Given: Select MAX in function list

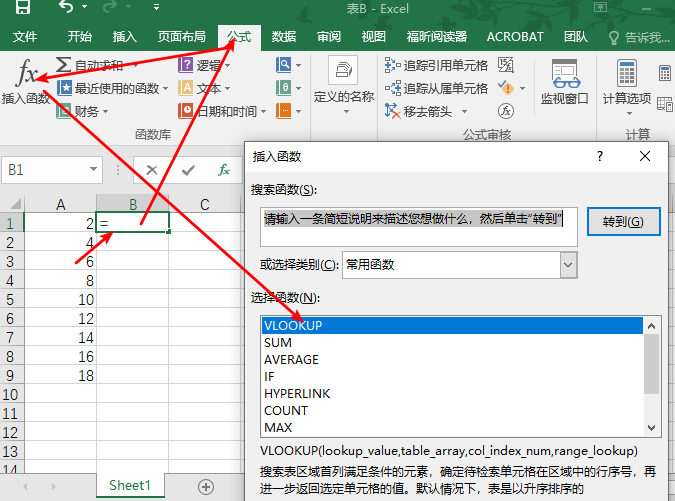Looking at the screenshot, I should pos(452,427).
